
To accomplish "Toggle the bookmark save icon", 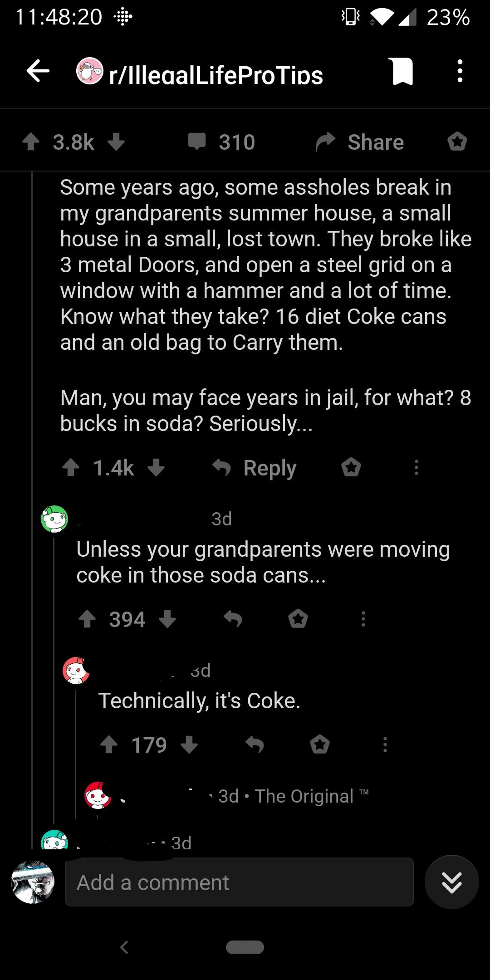I will pos(402,71).
